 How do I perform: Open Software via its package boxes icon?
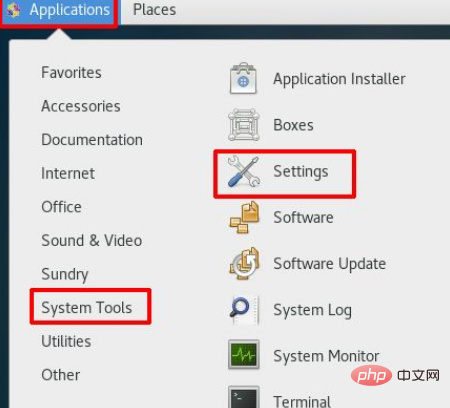click(x=245, y=217)
